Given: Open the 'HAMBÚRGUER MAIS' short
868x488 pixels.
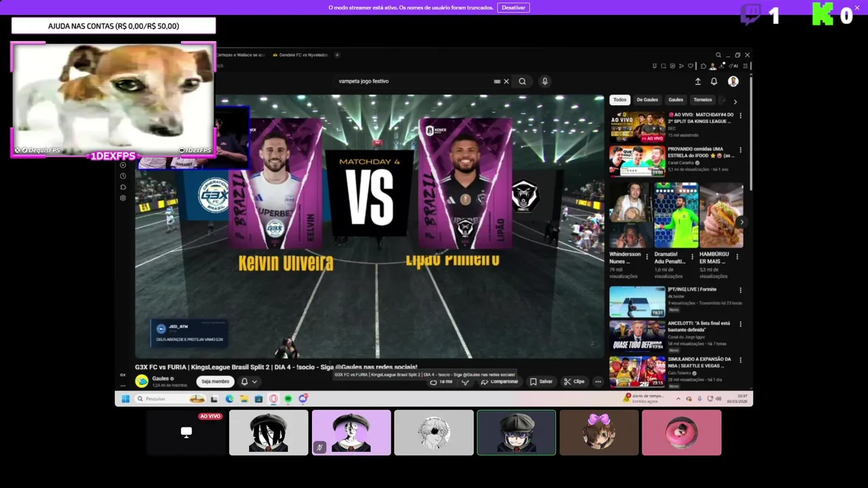Looking at the screenshot, I should (722, 215).
